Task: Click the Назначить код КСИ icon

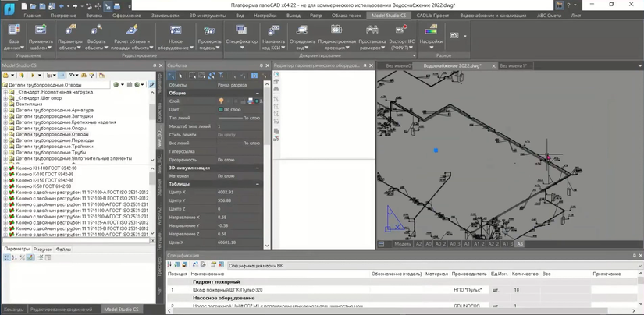Action: (273, 30)
